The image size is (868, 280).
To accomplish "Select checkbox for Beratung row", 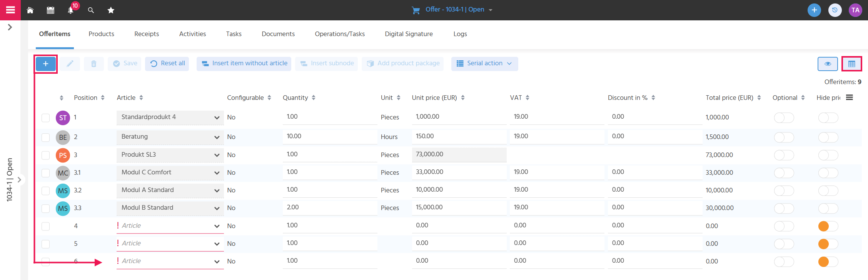I will 45,137.
